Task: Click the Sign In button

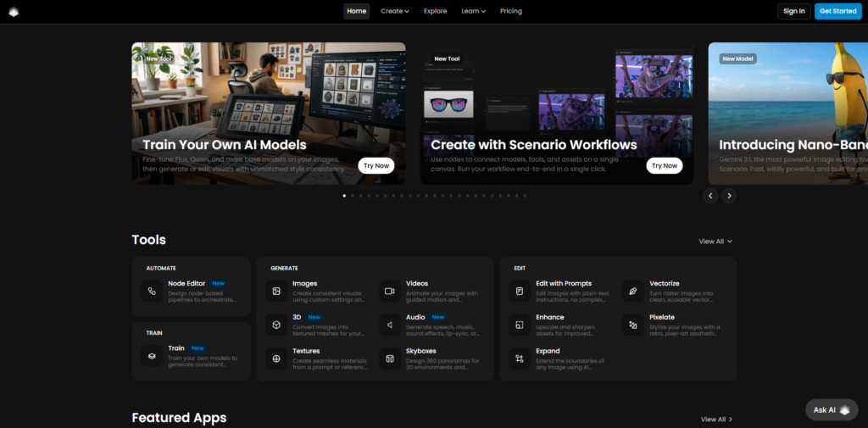Action: click(x=794, y=11)
